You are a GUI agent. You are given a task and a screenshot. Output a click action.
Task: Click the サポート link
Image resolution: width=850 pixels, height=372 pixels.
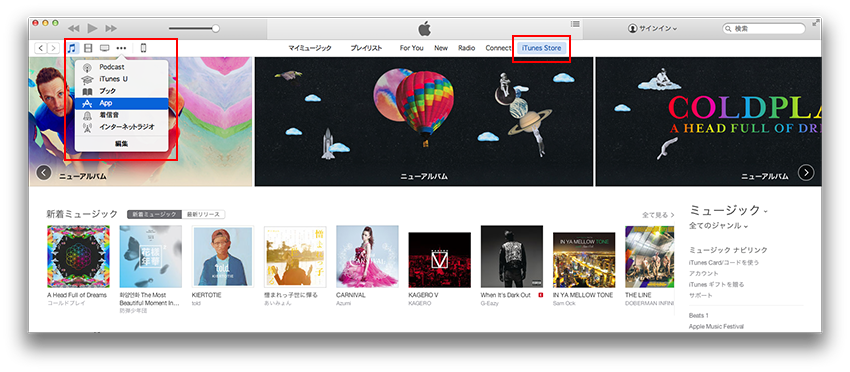700,296
